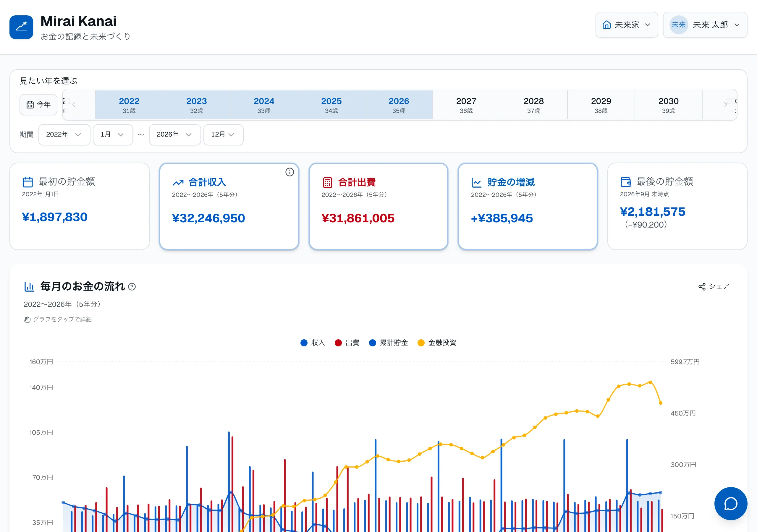The image size is (757, 532).
Task: Select year 2025 (34歳) in year strip
Action: (331, 105)
